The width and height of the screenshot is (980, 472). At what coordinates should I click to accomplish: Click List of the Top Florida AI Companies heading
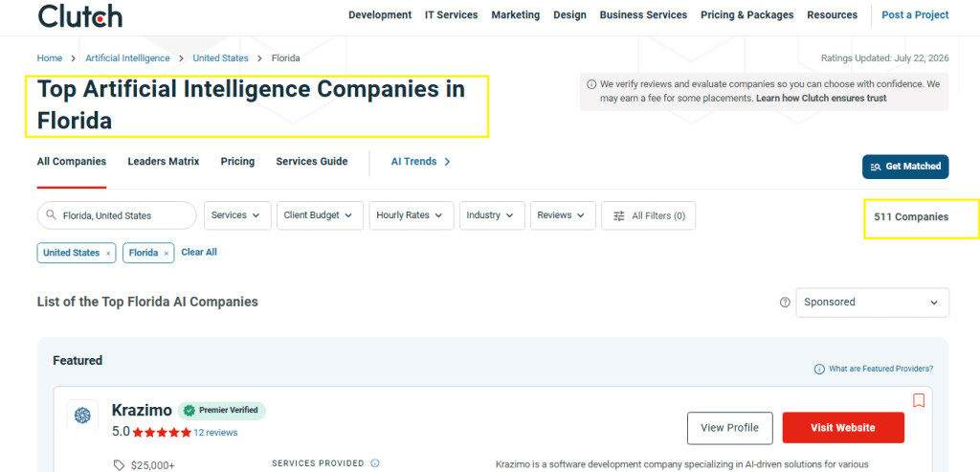click(147, 302)
